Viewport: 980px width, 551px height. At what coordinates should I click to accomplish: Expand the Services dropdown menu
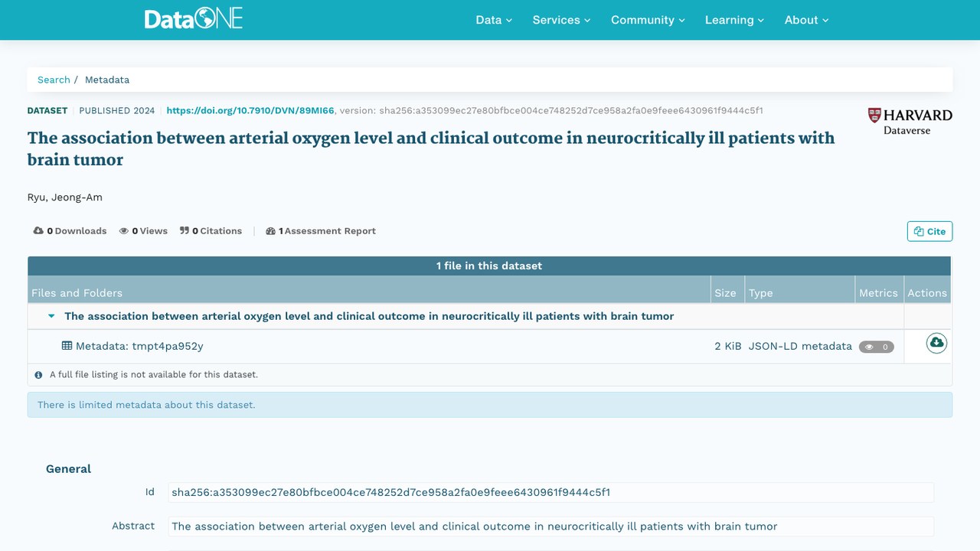(561, 20)
